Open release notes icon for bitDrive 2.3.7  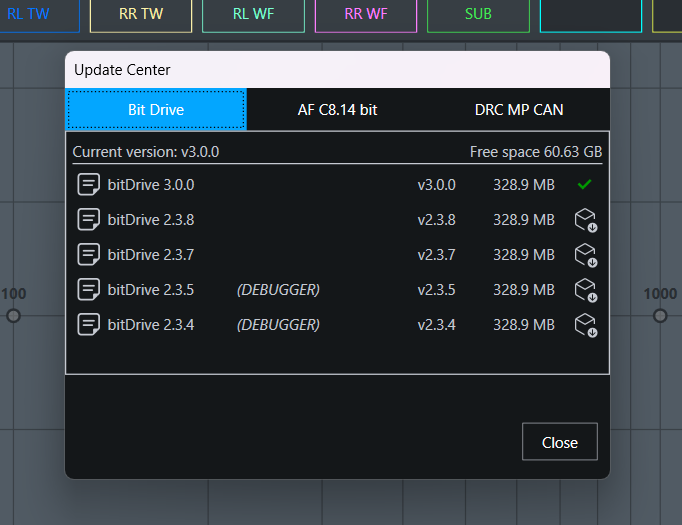89,254
